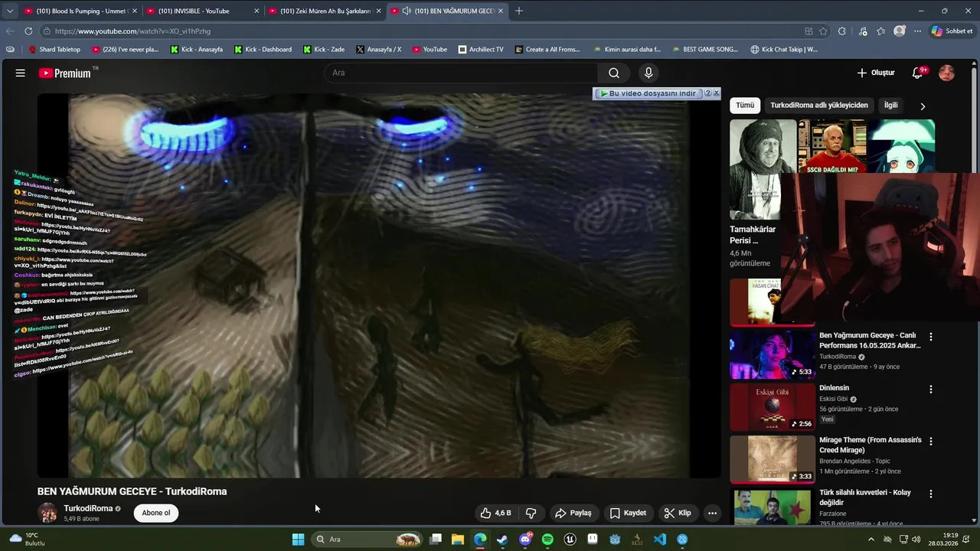The image size is (980, 551).
Task: Open Edge settings and more menu
Action: pyautogui.click(x=917, y=31)
